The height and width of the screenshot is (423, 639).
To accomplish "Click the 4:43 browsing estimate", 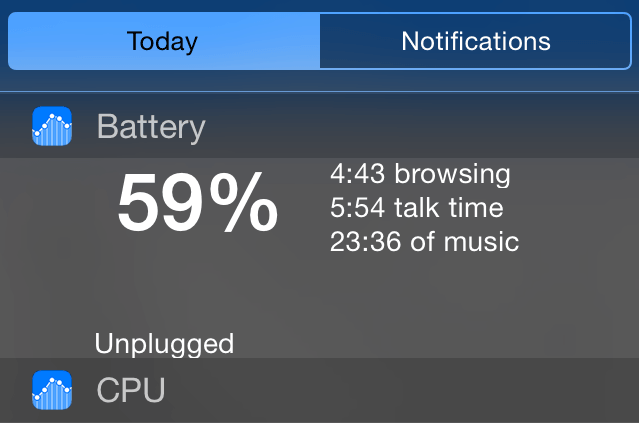I will 420,174.
